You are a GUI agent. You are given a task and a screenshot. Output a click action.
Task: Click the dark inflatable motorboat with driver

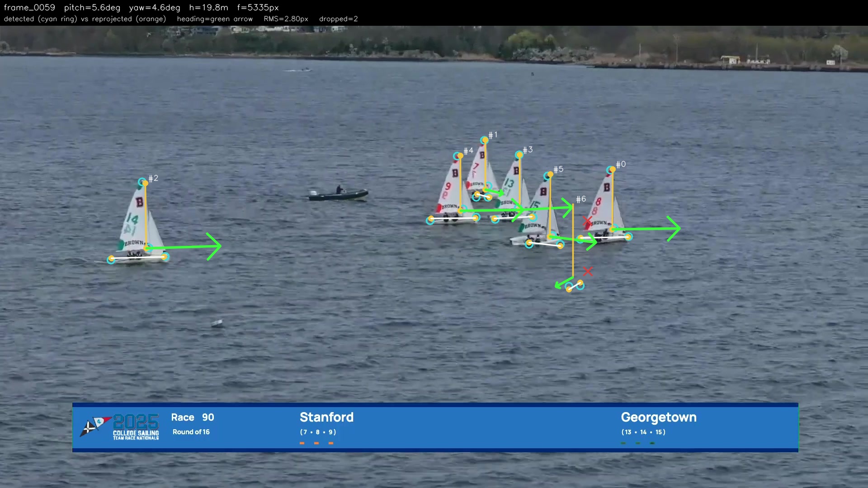(338, 193)
